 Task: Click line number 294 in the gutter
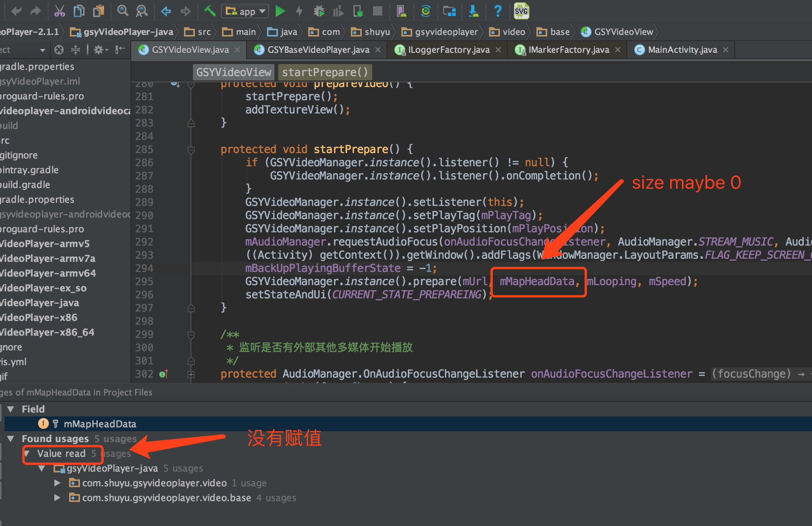[144, 268]
